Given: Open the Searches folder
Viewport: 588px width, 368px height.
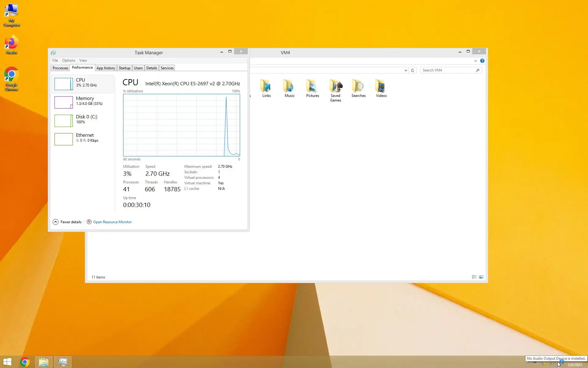Looking at the screenshot, I should coord(358,88).
